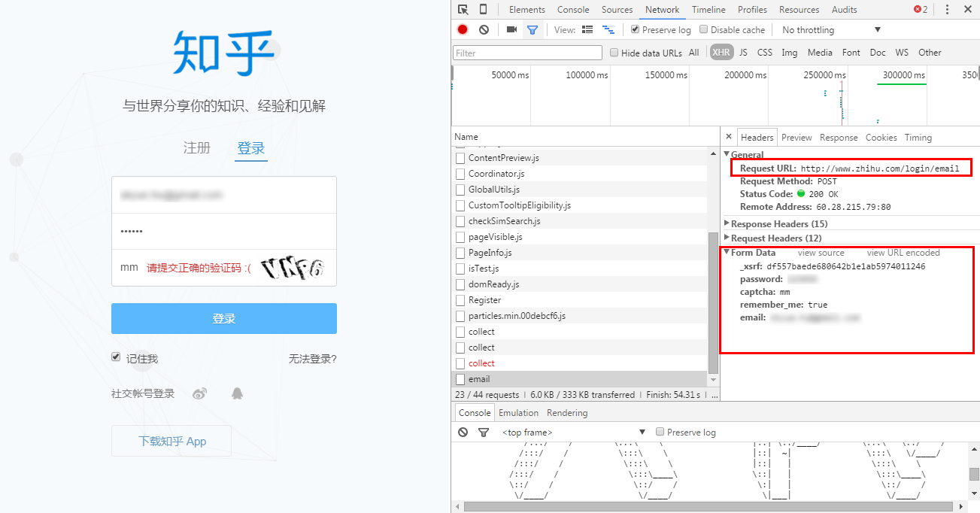The height and width of the screenshot is (513, 980).
Task: Click the blue 登录 login button
Action: pyautogui.click(x=224, y=318)
